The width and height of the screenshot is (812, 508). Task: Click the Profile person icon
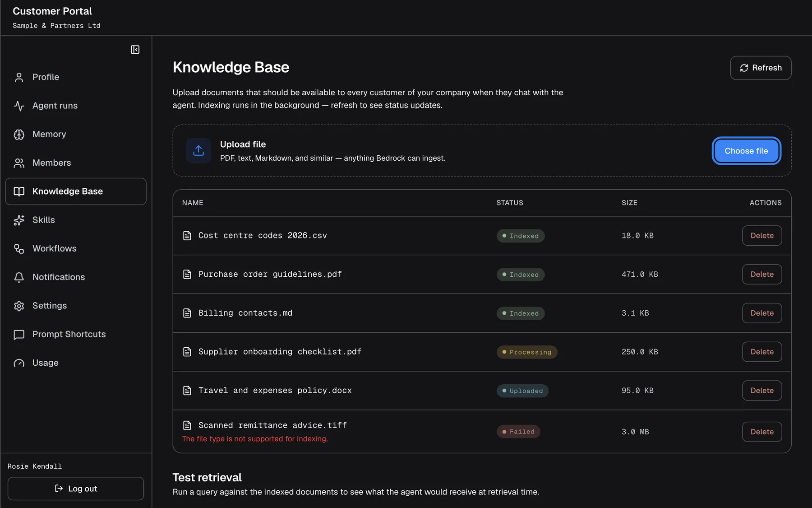pyautogui.click(x=19, y=77)
